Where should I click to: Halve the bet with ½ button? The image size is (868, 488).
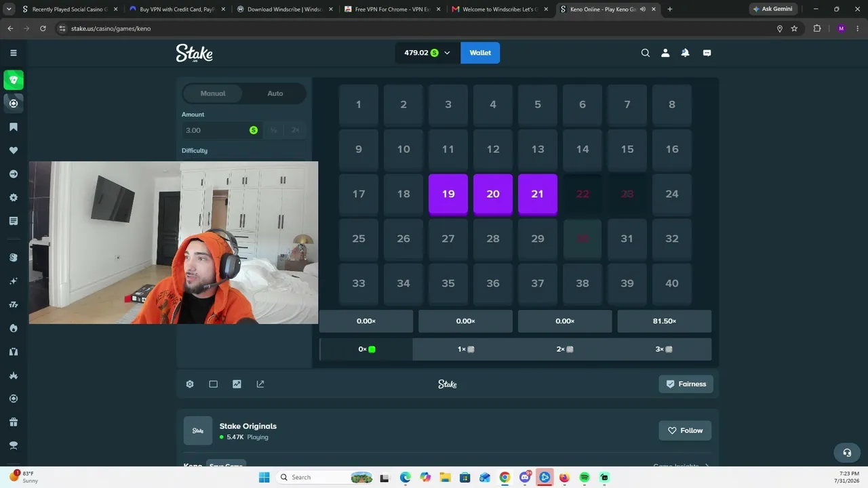pos(274,130)
